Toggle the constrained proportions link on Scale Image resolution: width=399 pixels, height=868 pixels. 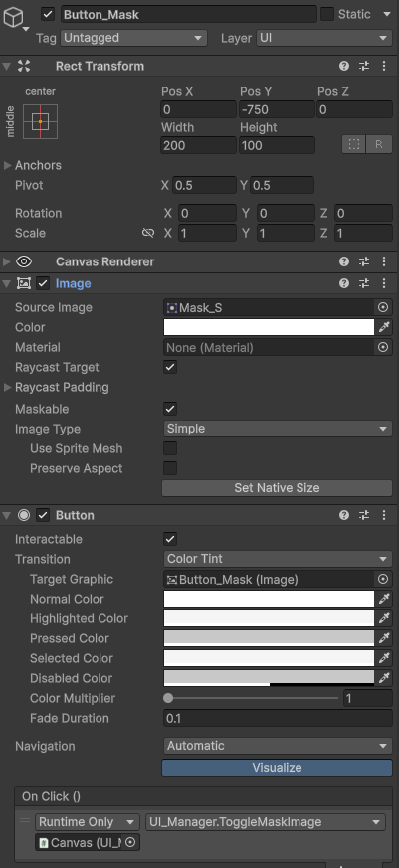click(148, 233)
